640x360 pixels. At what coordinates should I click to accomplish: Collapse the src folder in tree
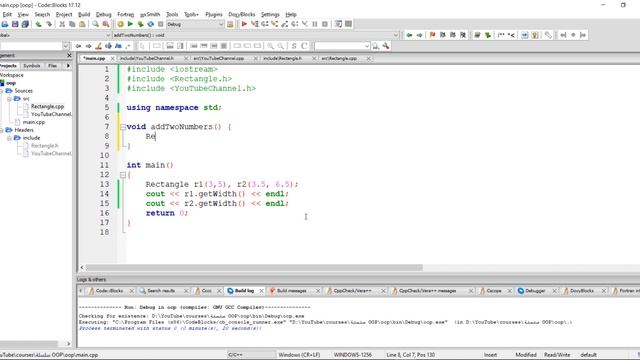pos(9,99)
